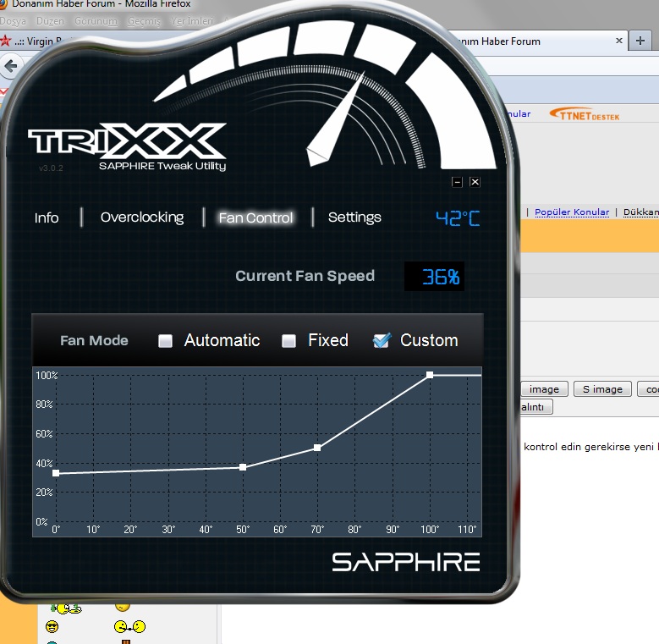Screen dimensions: 659x644
Task: Click the TRIXX Sapphire Tweak Utility logo
Action: coord(128,147)
